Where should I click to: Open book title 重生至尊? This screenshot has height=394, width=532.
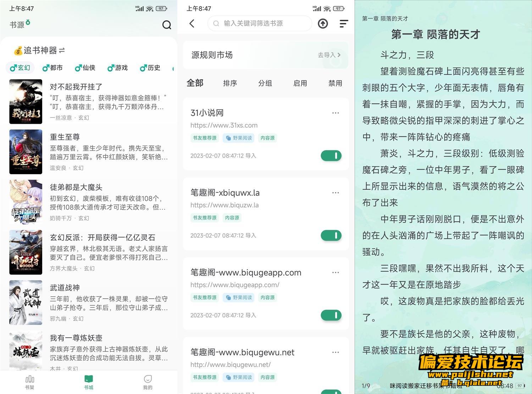pyautogui.click(x=65, y=137)
